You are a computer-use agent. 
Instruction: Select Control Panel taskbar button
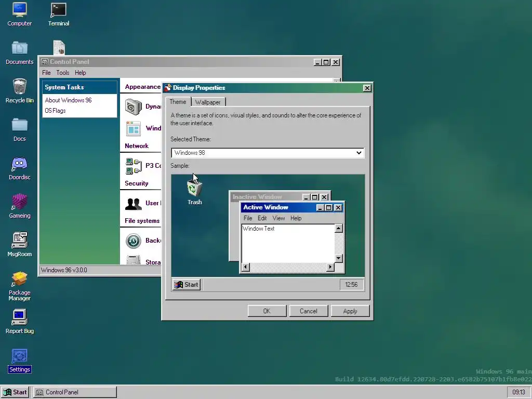(75, 392)
